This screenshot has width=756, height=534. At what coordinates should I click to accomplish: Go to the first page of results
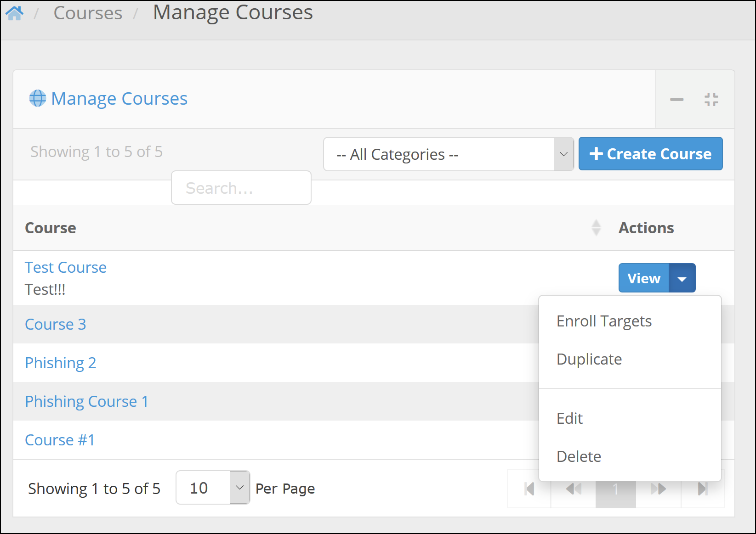point(529,489)
